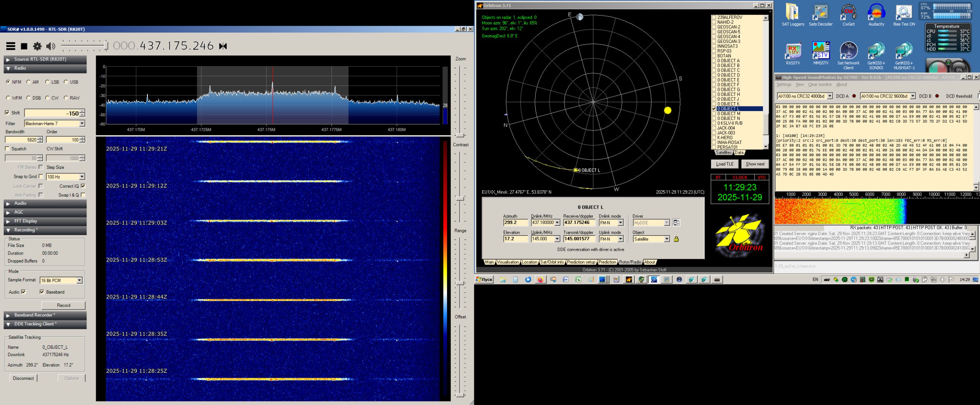Open the Sample Format 16 Bit PCM dropdown
Image resolution: width=980 pixels, height=405 pixels.
click(x=79, y=281)
